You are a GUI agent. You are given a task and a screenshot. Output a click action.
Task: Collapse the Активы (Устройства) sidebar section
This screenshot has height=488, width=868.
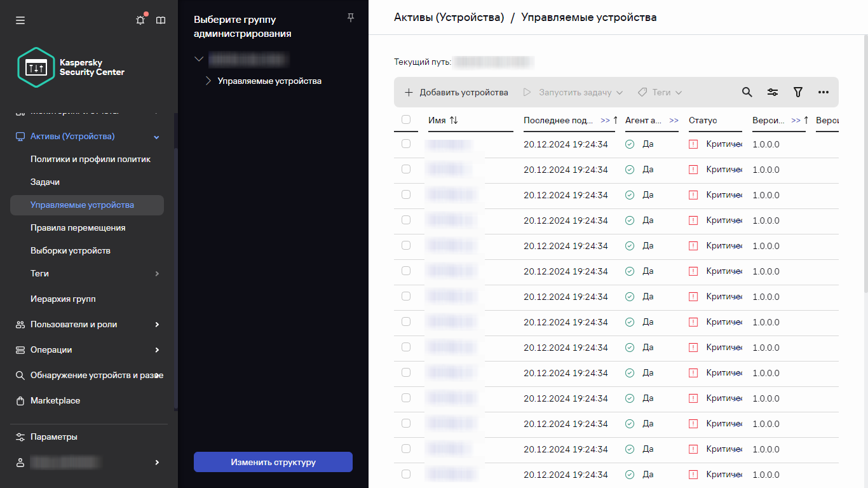pos(156,136)
